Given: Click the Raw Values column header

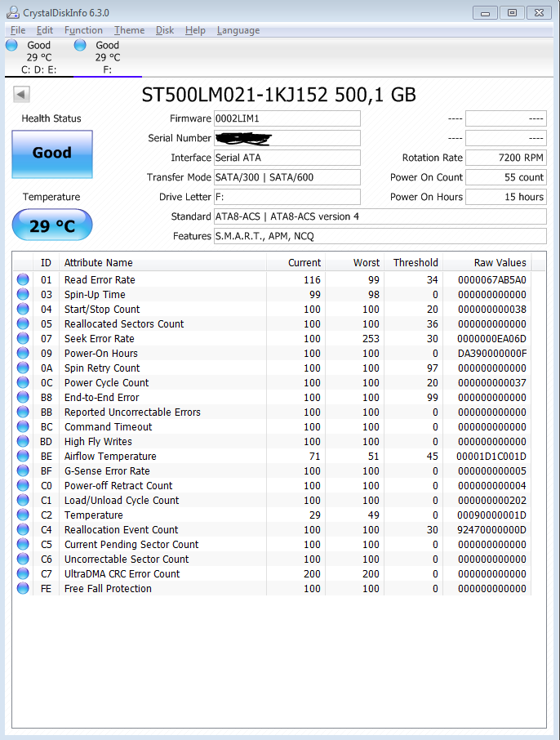Looking at the screenshot, I should point(487,262).
